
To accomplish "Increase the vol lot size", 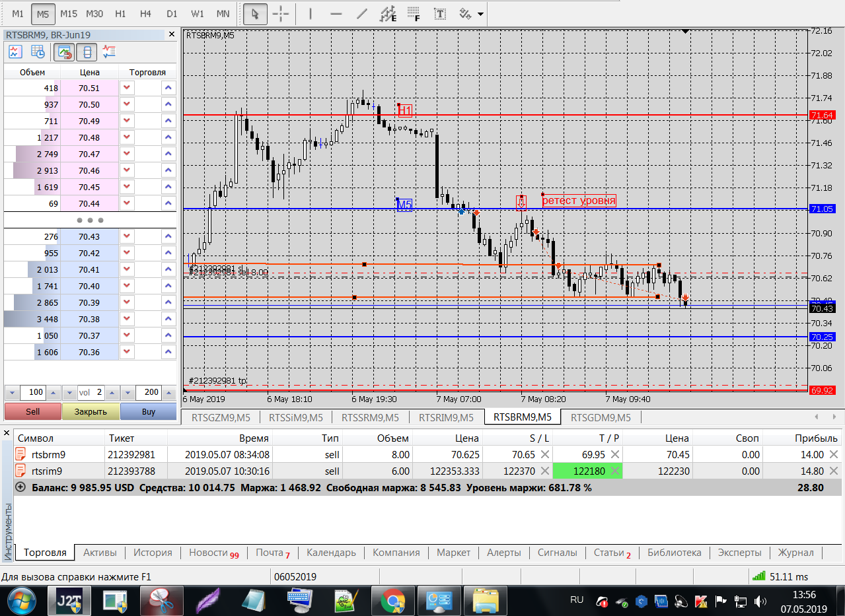I will [x=112, y=392].
